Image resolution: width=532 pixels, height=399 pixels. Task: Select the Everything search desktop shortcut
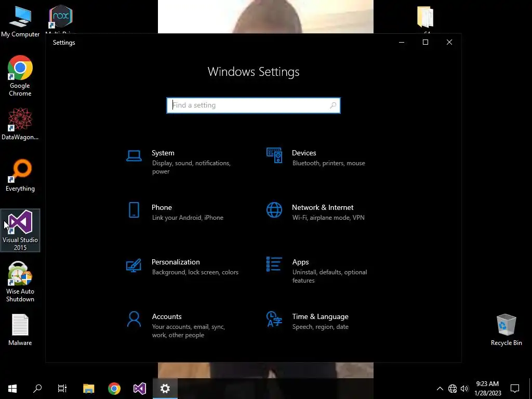tap(20, 176)
